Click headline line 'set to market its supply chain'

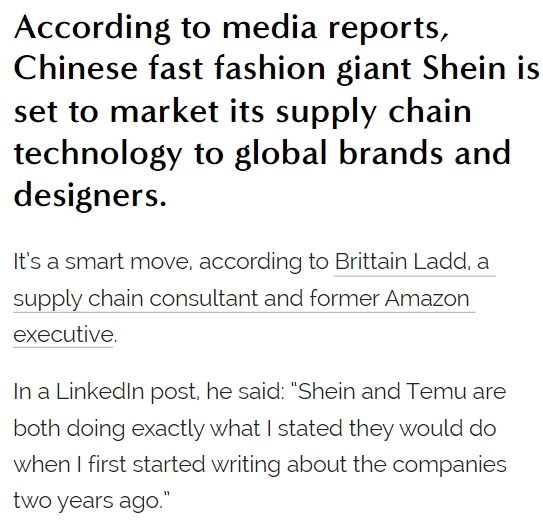242,112
